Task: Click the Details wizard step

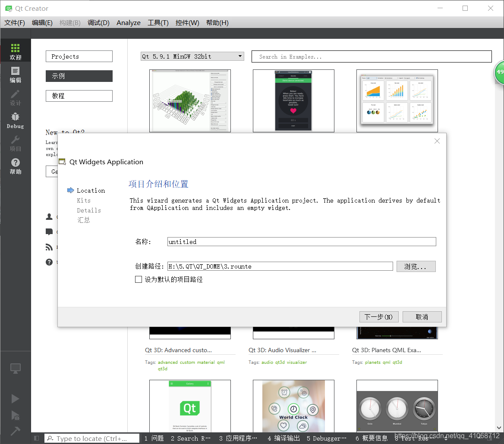Action: pyautogui.click(x=89, y=211)
